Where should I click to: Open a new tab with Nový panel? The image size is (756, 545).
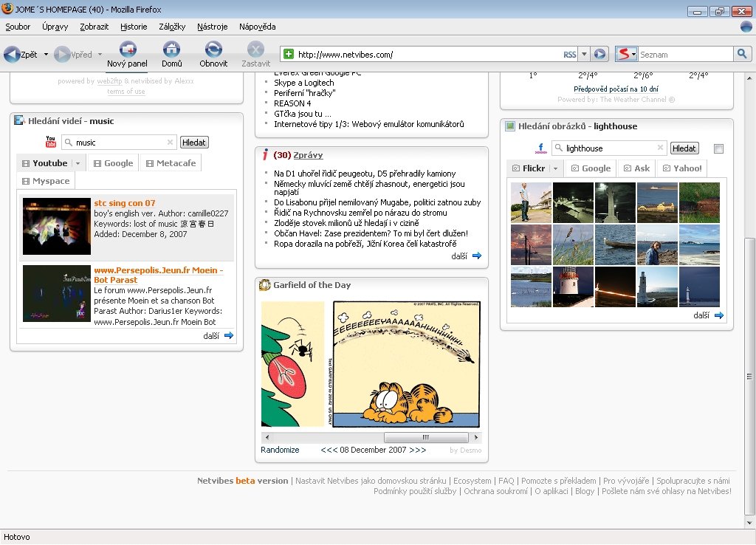[x=128, y=49]
